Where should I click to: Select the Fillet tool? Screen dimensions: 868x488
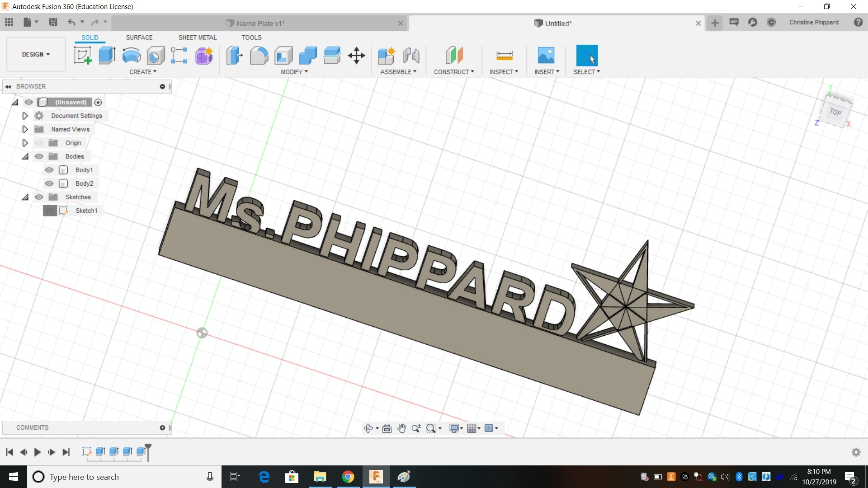click(259, 56)
